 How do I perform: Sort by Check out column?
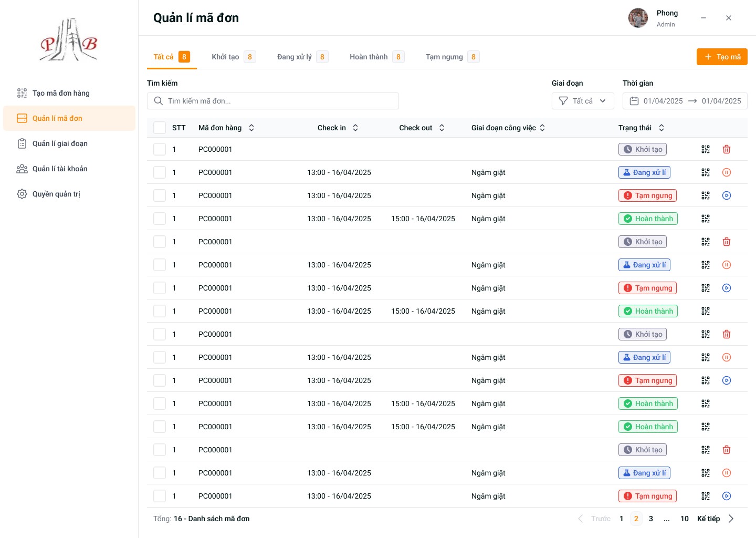(442, 128)
